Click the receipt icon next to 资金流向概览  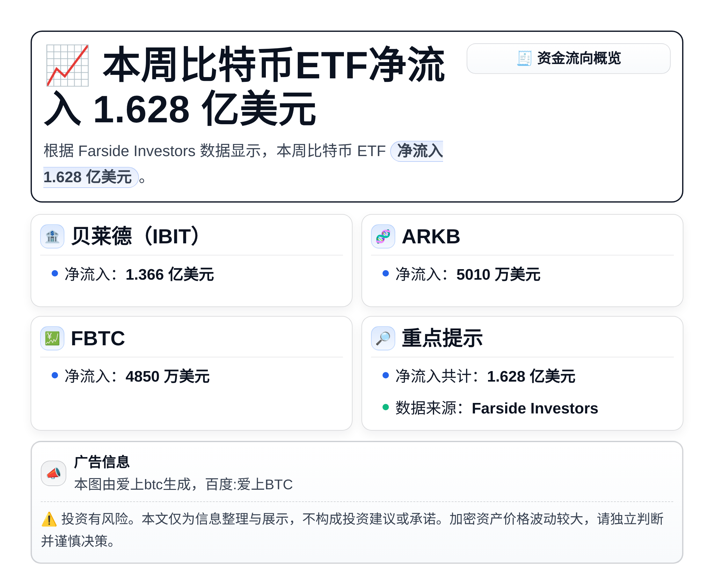(524, 58)
